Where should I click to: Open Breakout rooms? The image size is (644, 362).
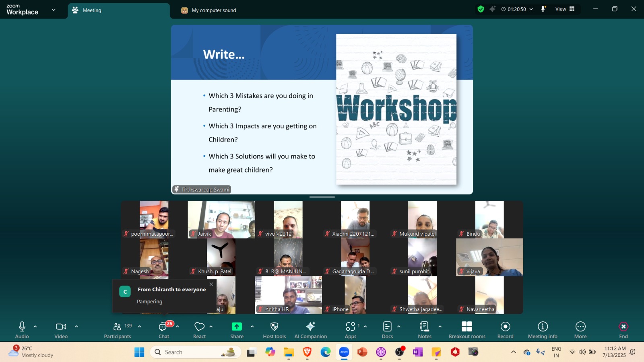tap(467, 327)
